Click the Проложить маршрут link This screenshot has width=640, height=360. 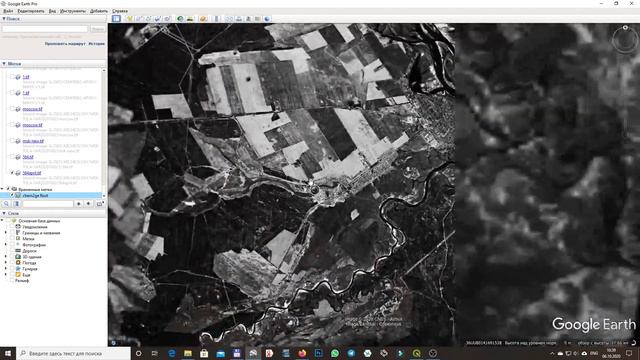tap(65, 44)
